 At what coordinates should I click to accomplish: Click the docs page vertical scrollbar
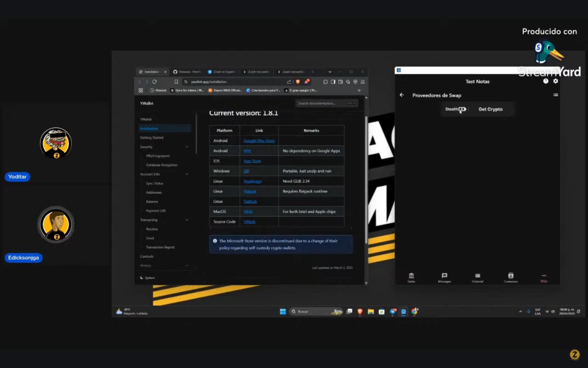click(x=366, y=180)
